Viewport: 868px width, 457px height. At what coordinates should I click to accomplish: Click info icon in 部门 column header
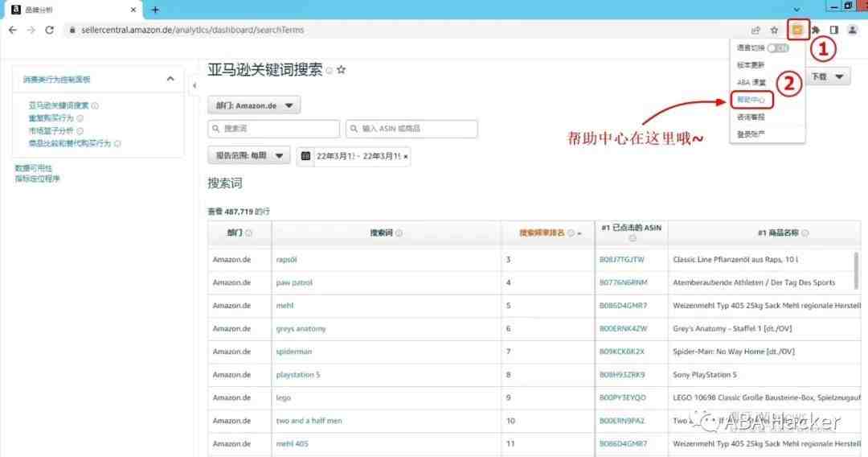click(248, 233)
